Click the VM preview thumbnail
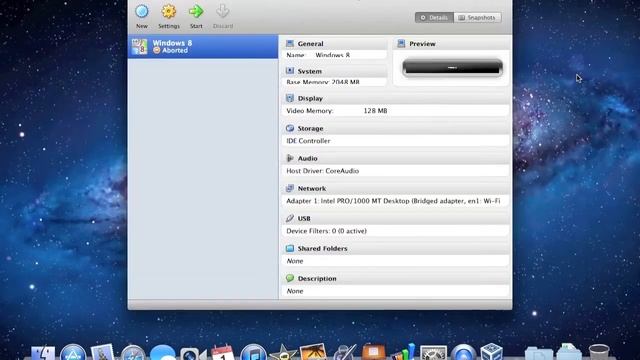The image size is (640, 360). tap(452, 68)
